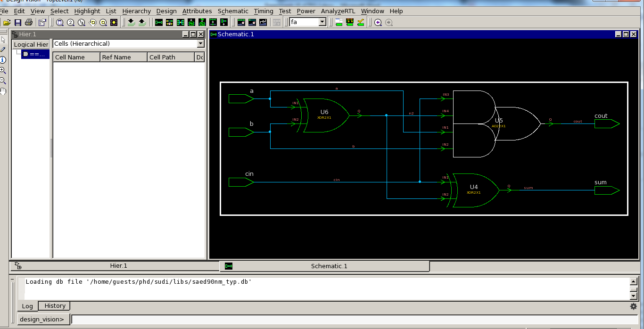644x329 pixels.
Task: Click the Cell Path column header
Action: click(x=171, y=57)
